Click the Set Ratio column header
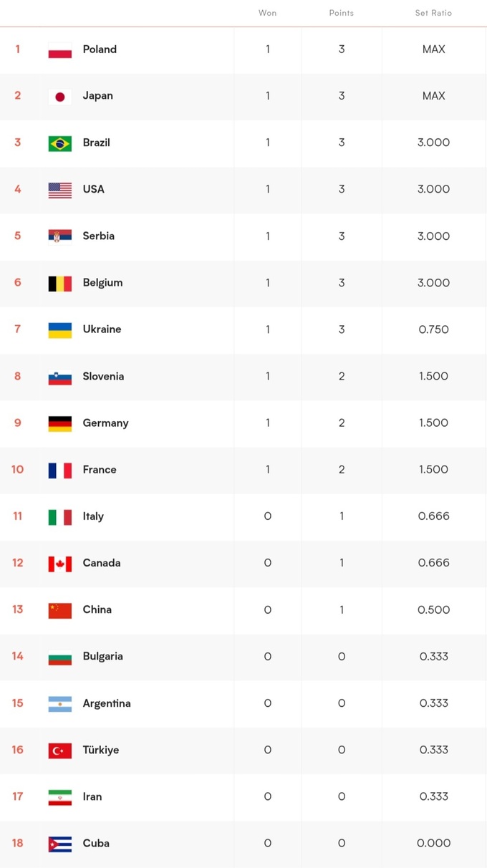487x868 pixels. point(433,13)
